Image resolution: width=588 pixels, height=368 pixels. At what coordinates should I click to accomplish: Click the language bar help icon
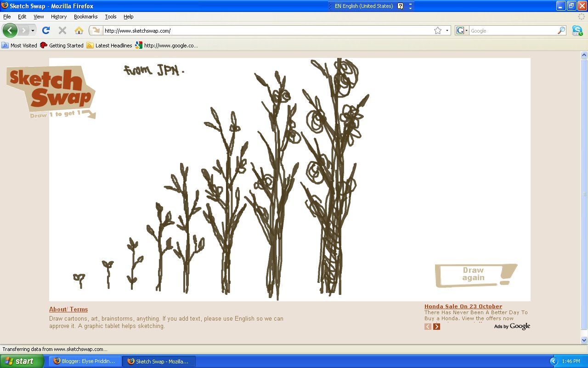400,6
